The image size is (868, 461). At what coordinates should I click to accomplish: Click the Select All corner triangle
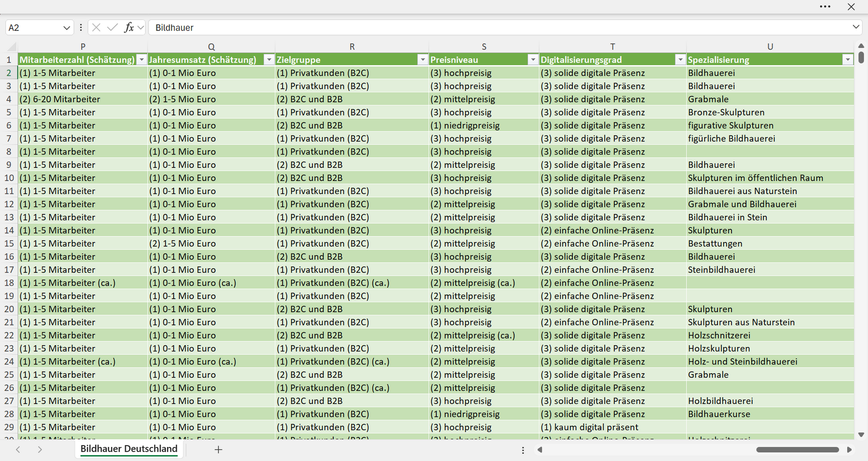pos(12,47)
